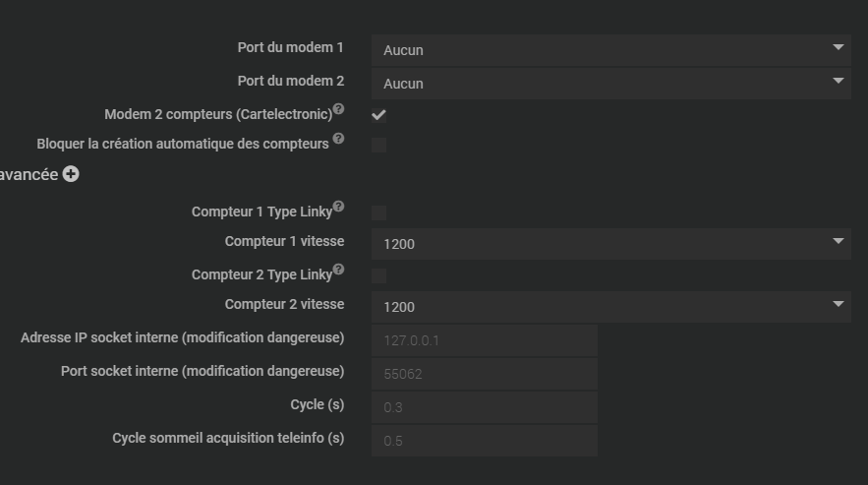Screen dimensions: 868x485
Task: Tick the Compteur 1 Type Linky checkbox
Action: [378, 212]
